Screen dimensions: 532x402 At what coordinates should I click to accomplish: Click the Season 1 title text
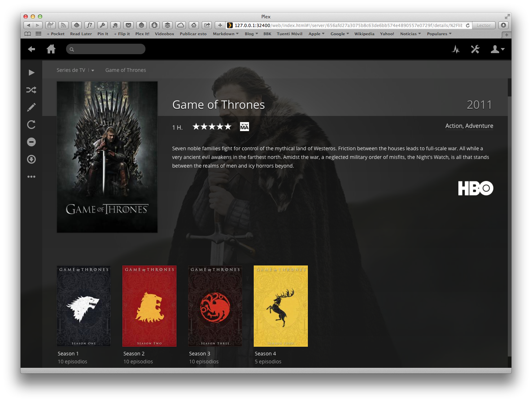click(68, 354)
